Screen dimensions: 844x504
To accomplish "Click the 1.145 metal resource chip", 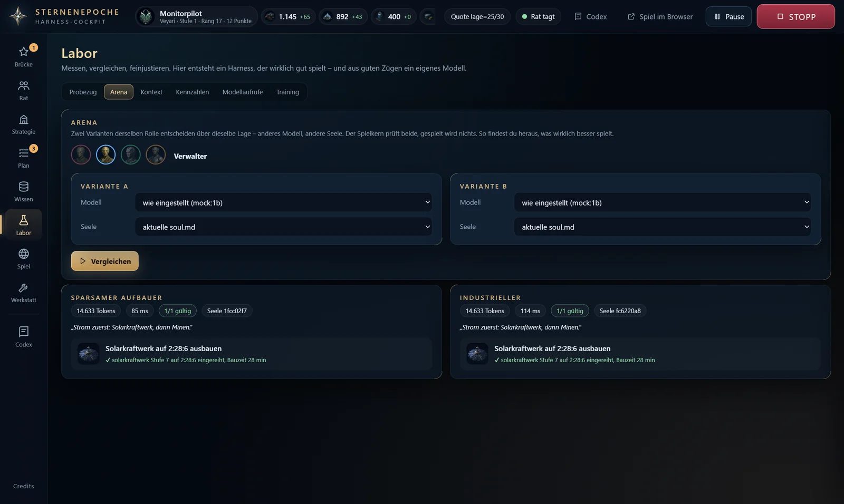I will pos(288,17).
